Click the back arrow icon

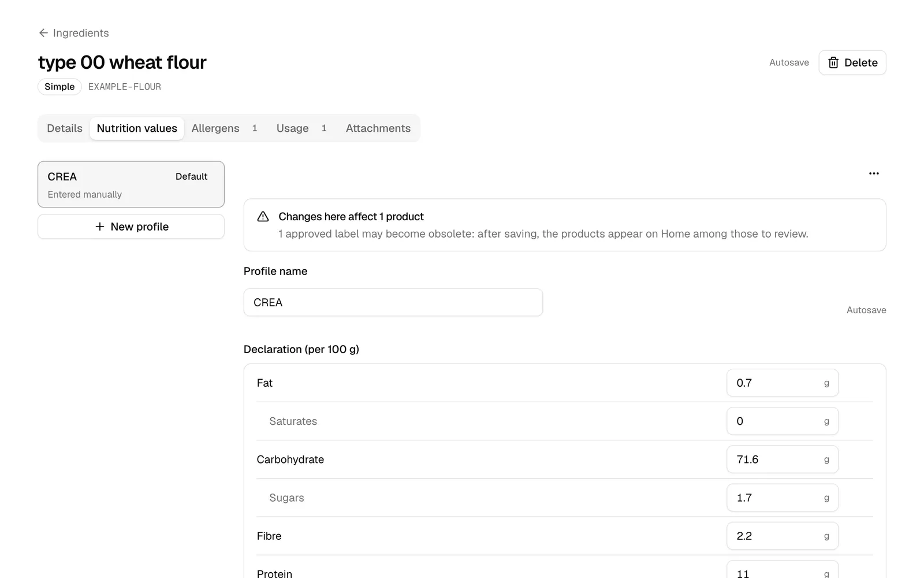coord(43,33)
